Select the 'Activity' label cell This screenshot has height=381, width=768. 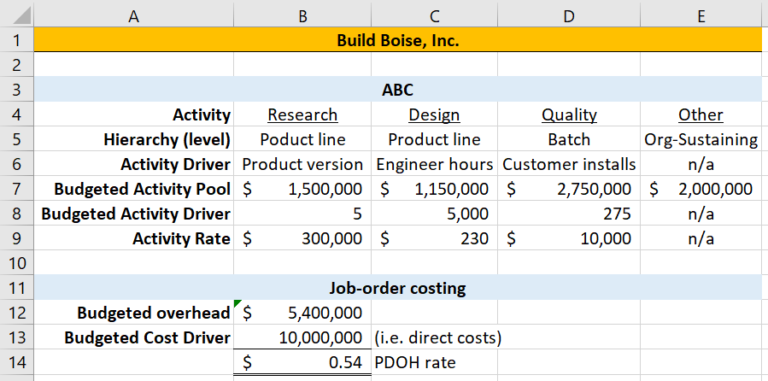[x=134, y=115]
